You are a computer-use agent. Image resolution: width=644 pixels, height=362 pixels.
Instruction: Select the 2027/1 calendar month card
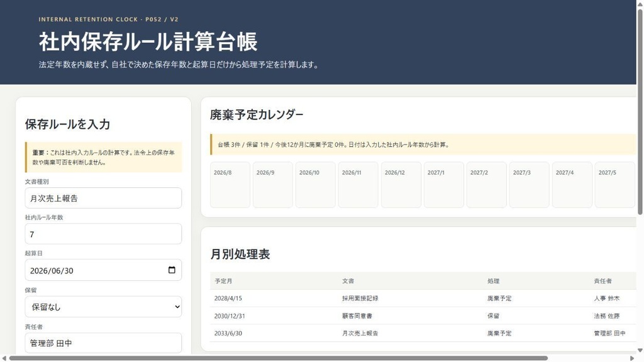point(443,185)
